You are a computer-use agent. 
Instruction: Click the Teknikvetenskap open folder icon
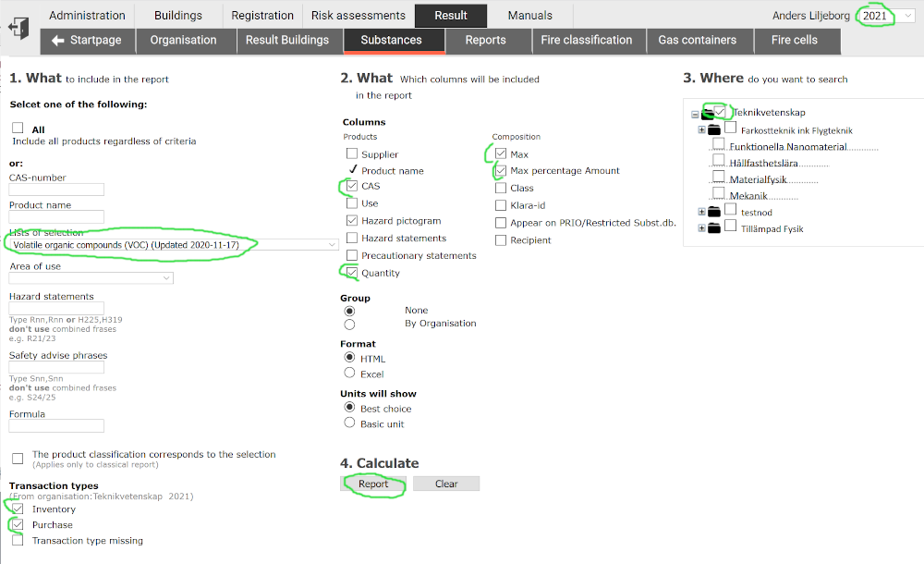click(708, 114)
